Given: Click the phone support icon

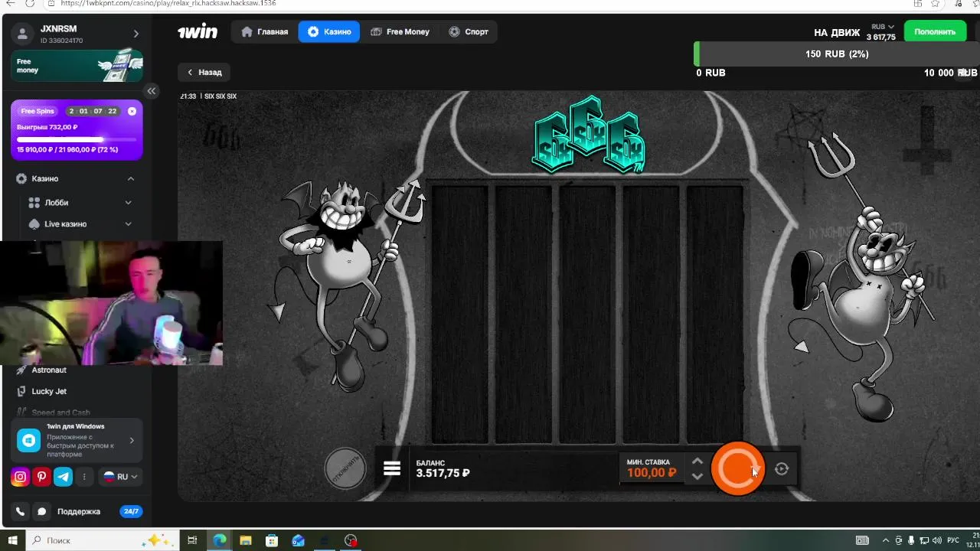Looking at the screenshot, I should tap(21, 511).
